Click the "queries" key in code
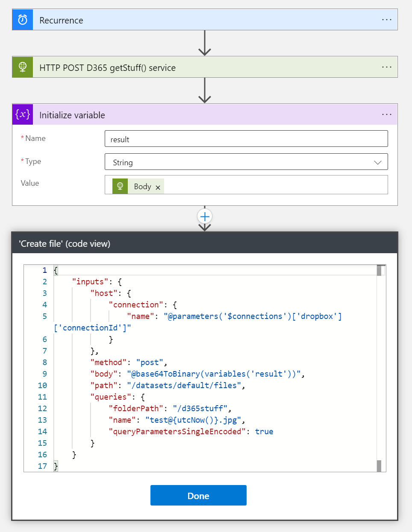This screenshot has height=532, width=412. [x=111, y=397]
